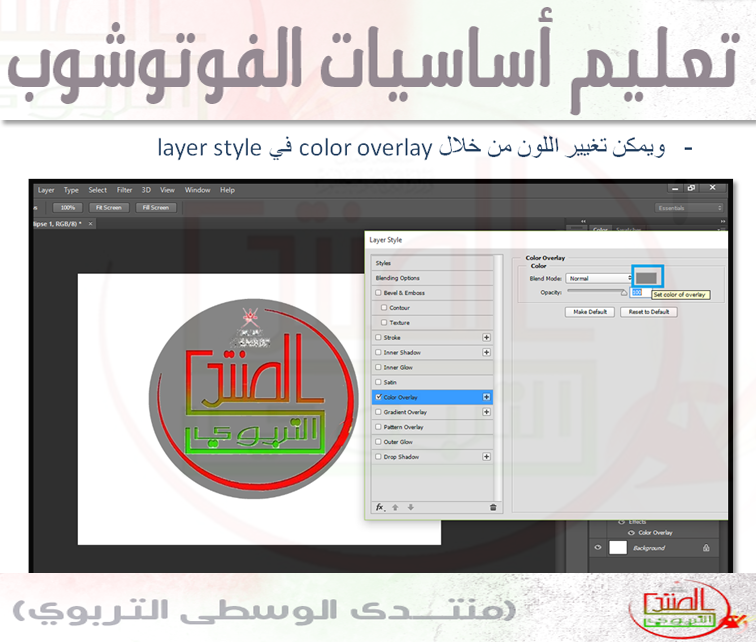
Task: Click the restore window button
Action: point(691,188)
